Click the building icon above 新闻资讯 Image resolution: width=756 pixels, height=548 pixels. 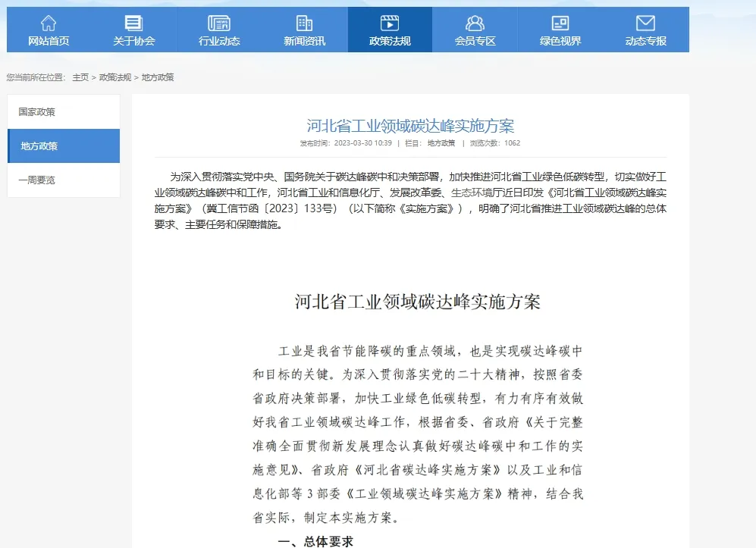pos(304,23)
